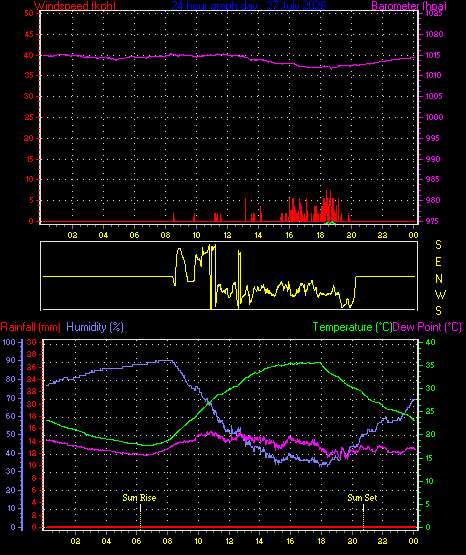Click the "Windspeed (kph)" axis title

pos(75,6)
